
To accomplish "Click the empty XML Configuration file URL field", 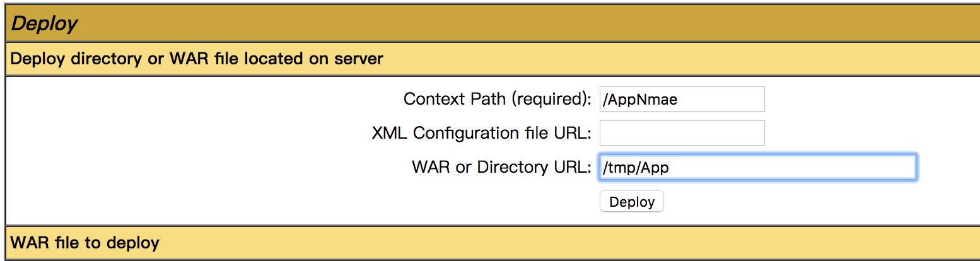I will click(x=682, y=133).
